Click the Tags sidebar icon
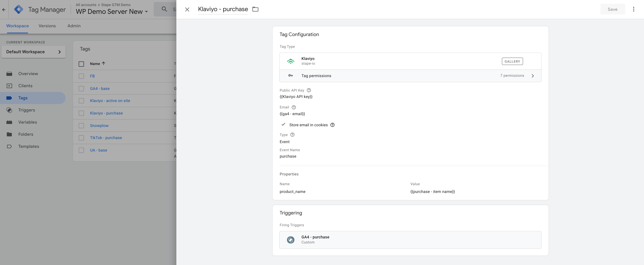 [9, 98]
